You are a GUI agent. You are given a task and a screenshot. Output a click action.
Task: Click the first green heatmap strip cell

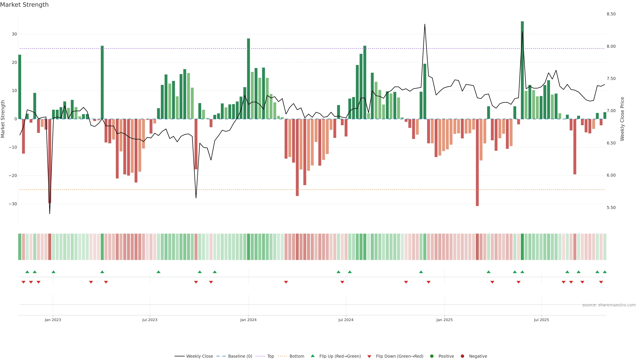(x=20, y=247)
